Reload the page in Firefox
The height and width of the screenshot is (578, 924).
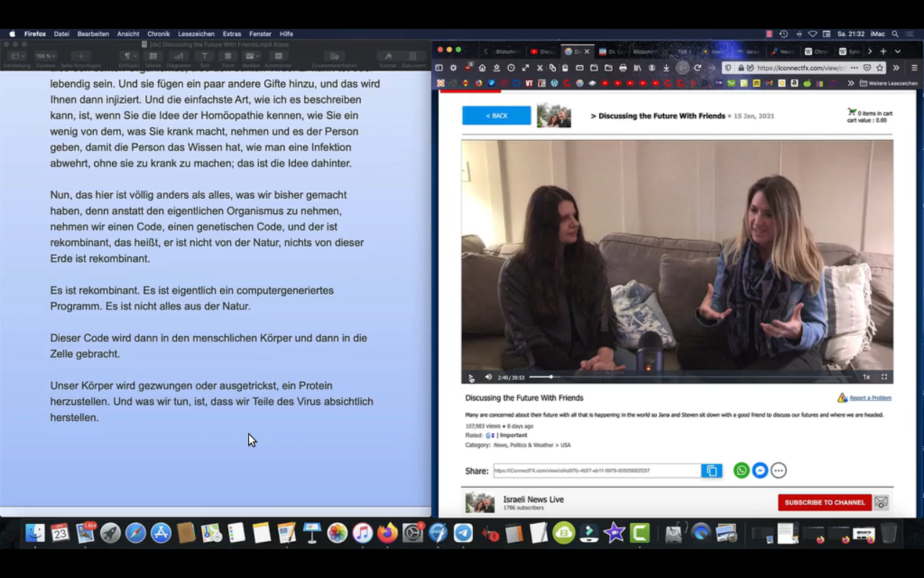697,68
